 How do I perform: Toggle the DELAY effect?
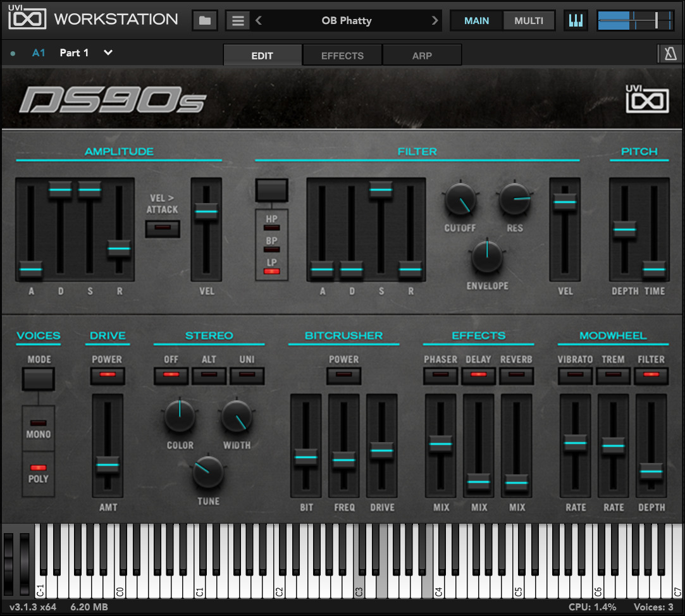478,376
